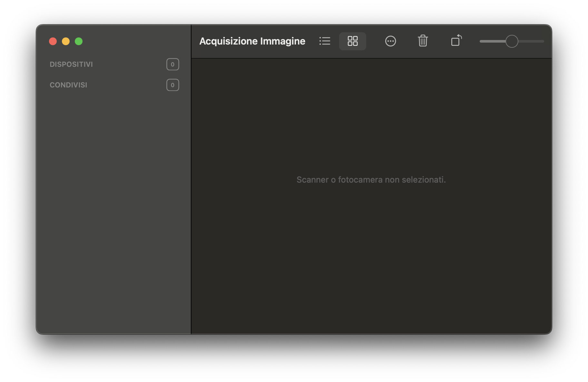Screen dimensions: 588x382
Task: Select the CONDIVISI sidebar section
Action: click(68, 85)
